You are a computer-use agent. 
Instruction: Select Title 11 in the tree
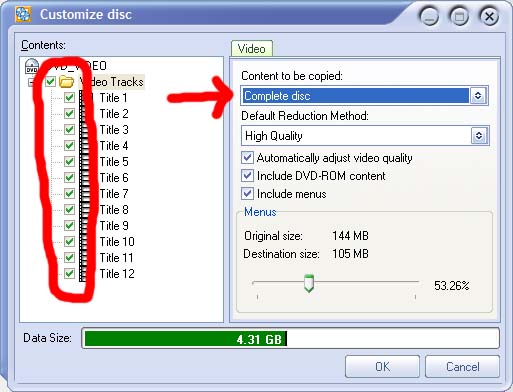point(117,258)
